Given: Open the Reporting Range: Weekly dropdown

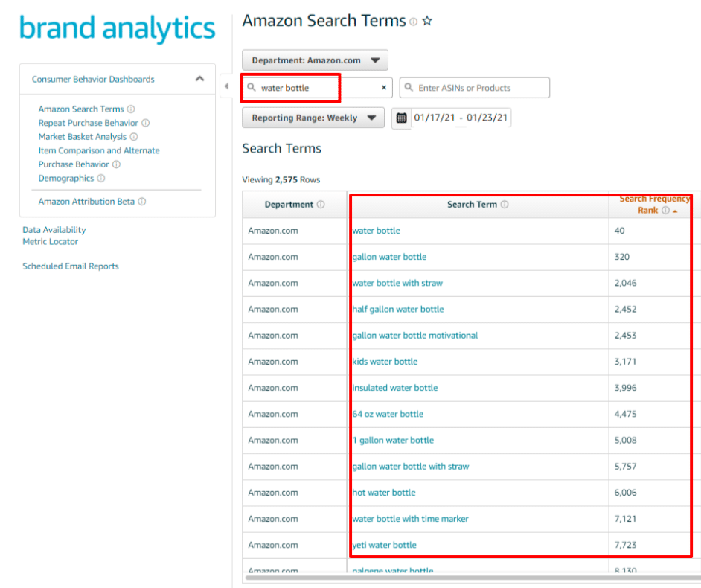Looking at the screenshot, I should pyautogui.click(x=313, y=118).
